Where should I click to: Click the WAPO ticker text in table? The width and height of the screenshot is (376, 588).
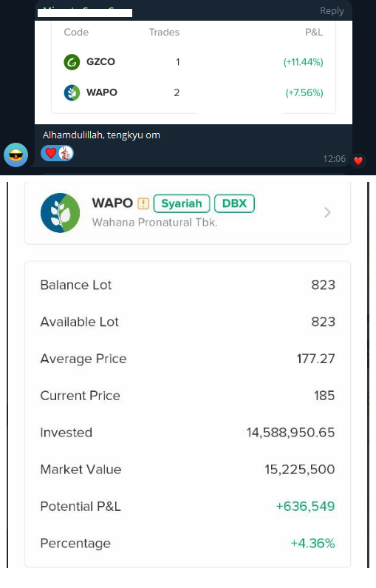click(x=102, y=92)
